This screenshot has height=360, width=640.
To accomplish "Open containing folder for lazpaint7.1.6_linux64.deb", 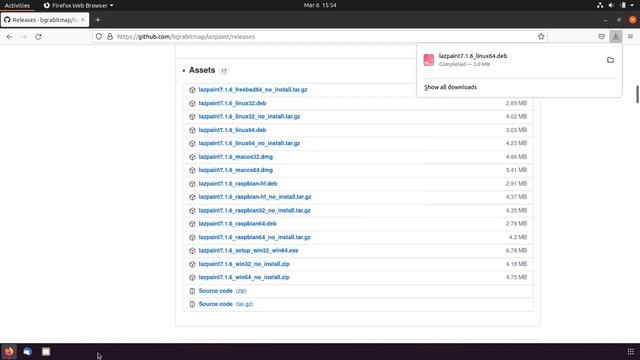I will (610, 60).
